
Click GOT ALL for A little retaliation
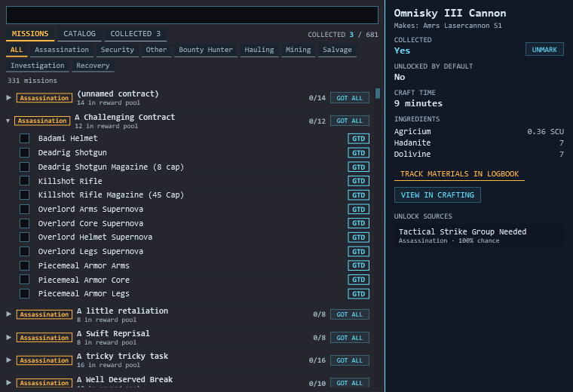[350, 314]
